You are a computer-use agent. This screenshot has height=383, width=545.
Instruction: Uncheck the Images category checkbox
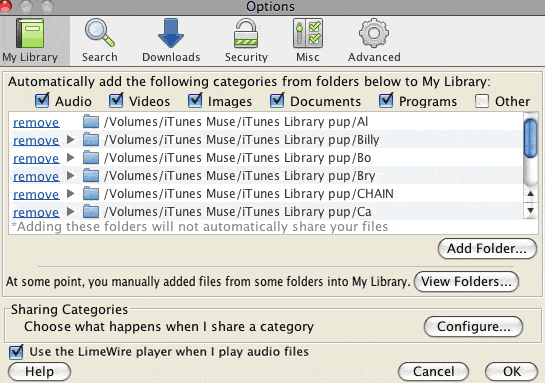(195, 101)
